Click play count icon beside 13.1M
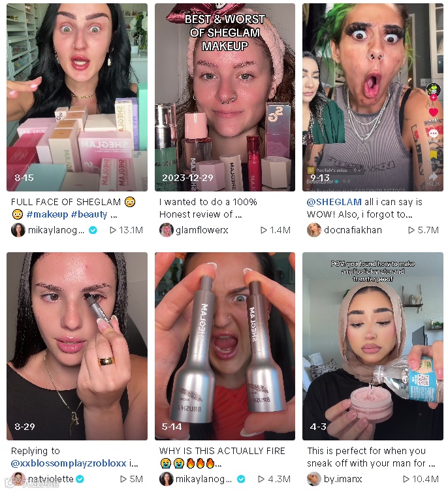Image resolution: width=448 pixels, height=492 pixels. [113, 230]
